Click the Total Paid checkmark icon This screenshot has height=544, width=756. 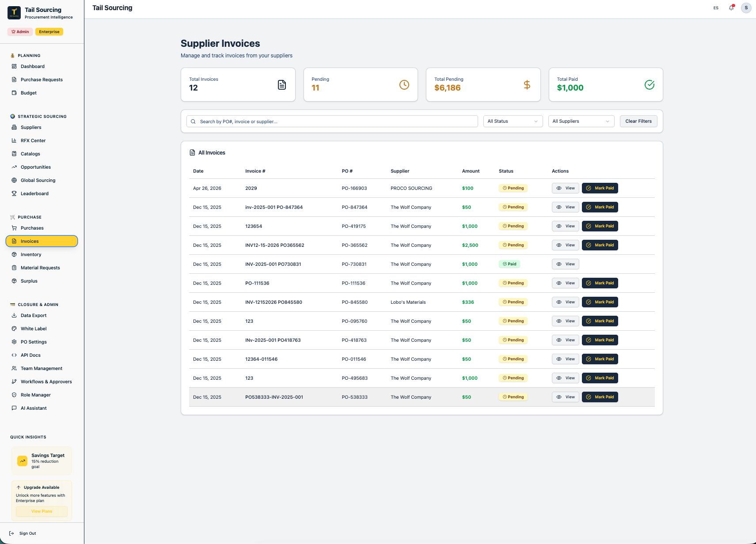650,85
